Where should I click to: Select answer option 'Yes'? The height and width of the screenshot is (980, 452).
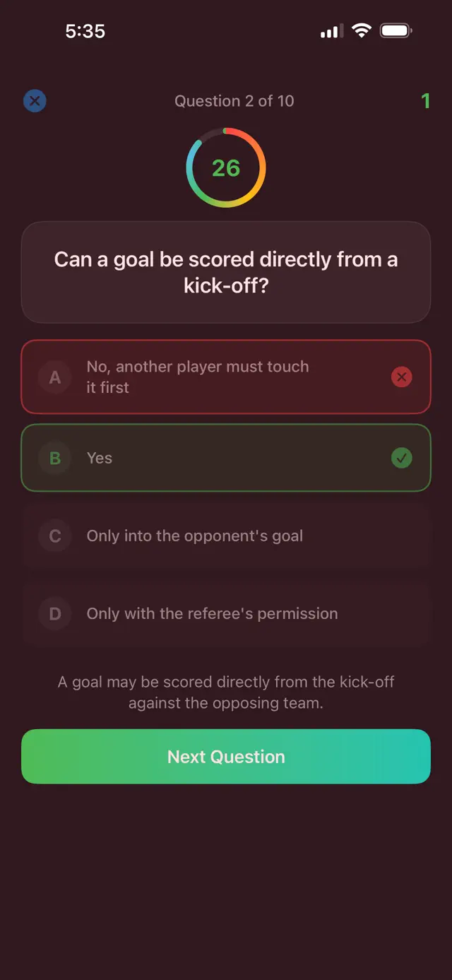coord(226,458)
